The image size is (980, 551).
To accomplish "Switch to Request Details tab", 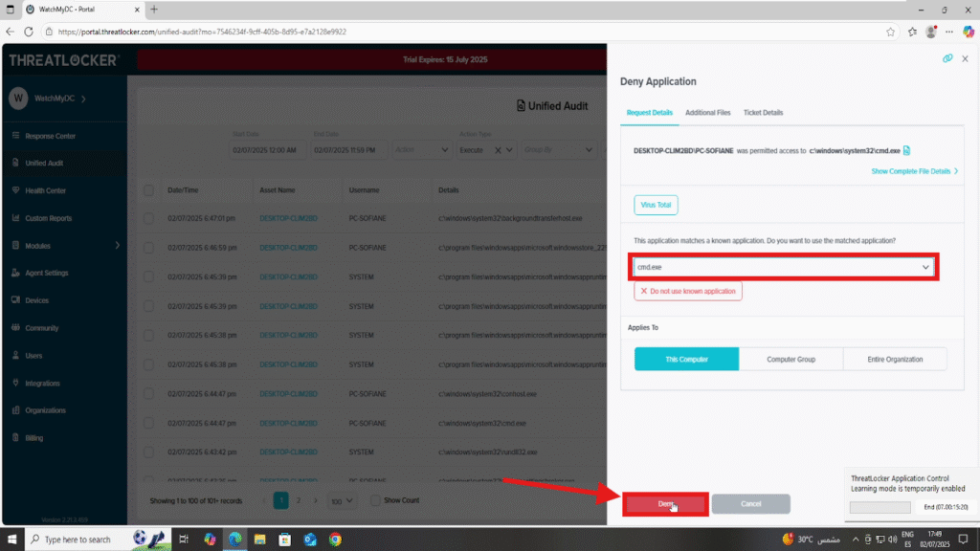I will 650,113.
